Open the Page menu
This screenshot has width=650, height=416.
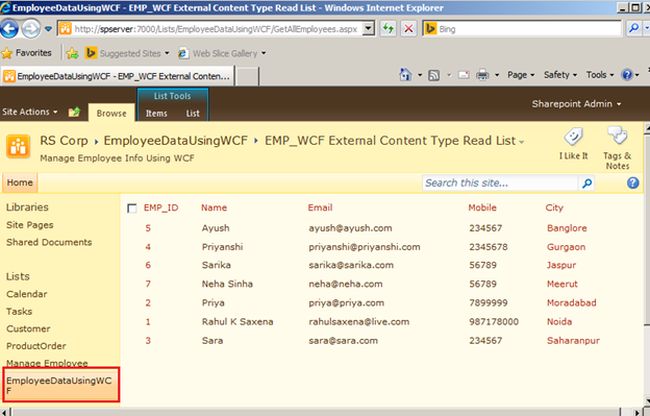click(x=521, y=75)
